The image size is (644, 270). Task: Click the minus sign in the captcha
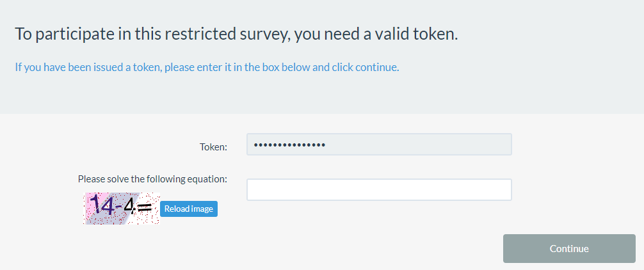pos(118,206)
